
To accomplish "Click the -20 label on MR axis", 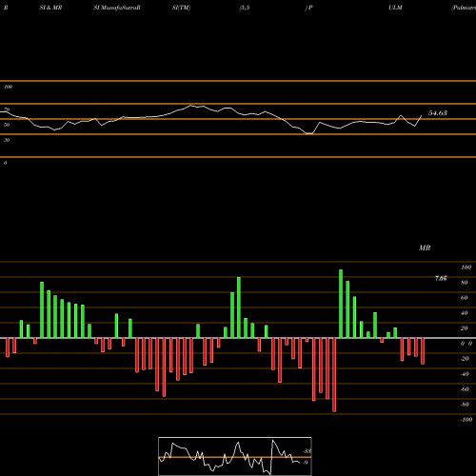I will pos(465,359).
